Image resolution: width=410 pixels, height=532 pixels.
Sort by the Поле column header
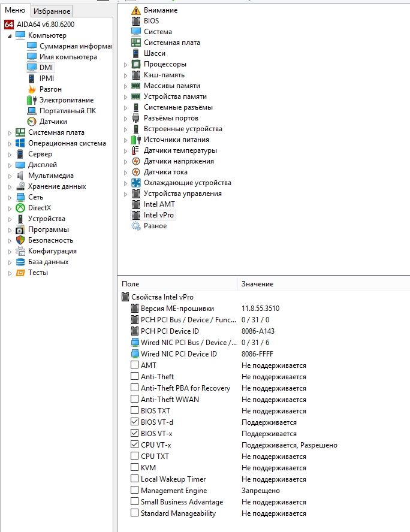coord(177,284)
